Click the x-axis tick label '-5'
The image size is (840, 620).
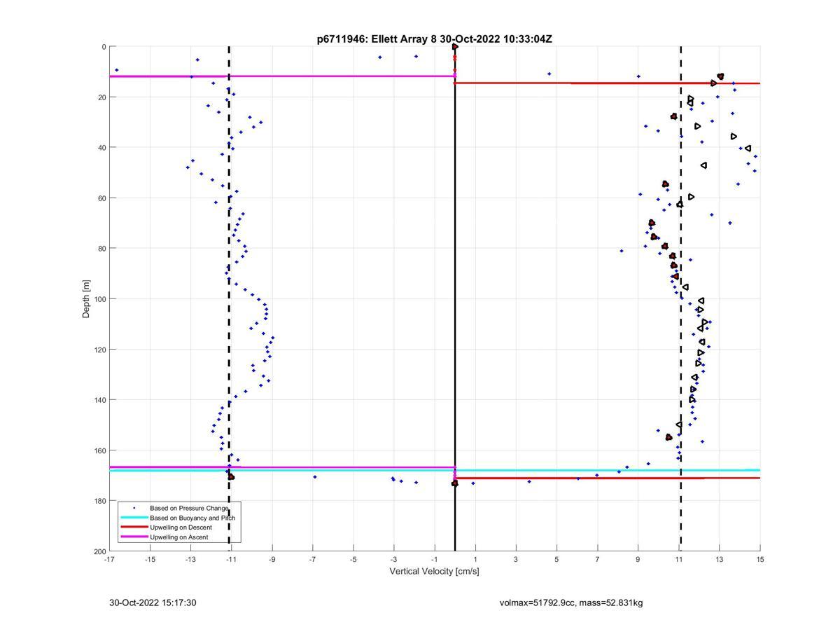pyautogui.click(x=353, y=560)
